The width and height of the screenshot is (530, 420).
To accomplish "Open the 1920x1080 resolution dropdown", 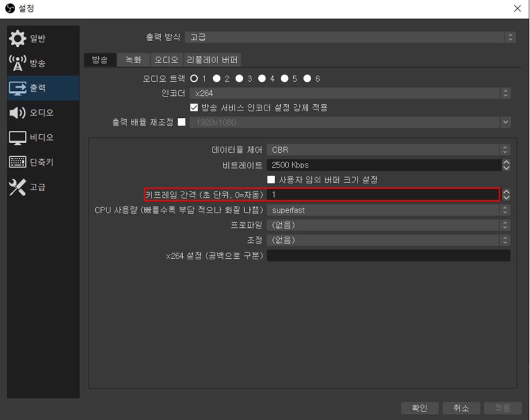I will tap(350, 122).
